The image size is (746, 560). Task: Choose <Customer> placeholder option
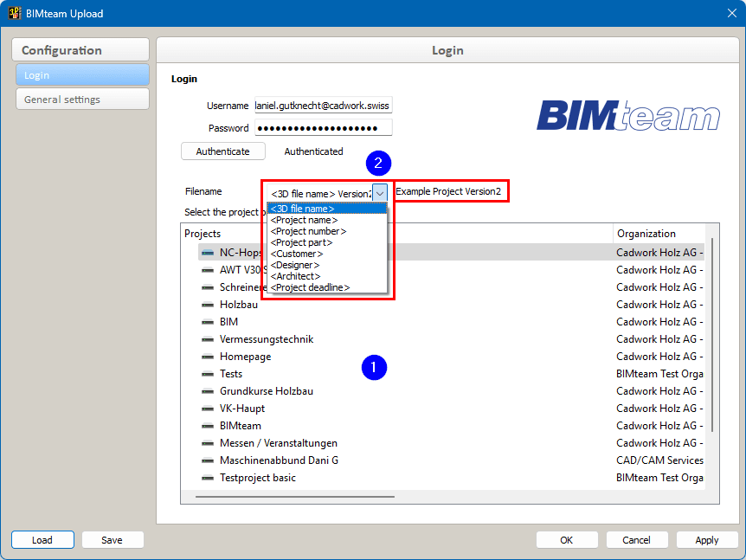click(327, 254)
